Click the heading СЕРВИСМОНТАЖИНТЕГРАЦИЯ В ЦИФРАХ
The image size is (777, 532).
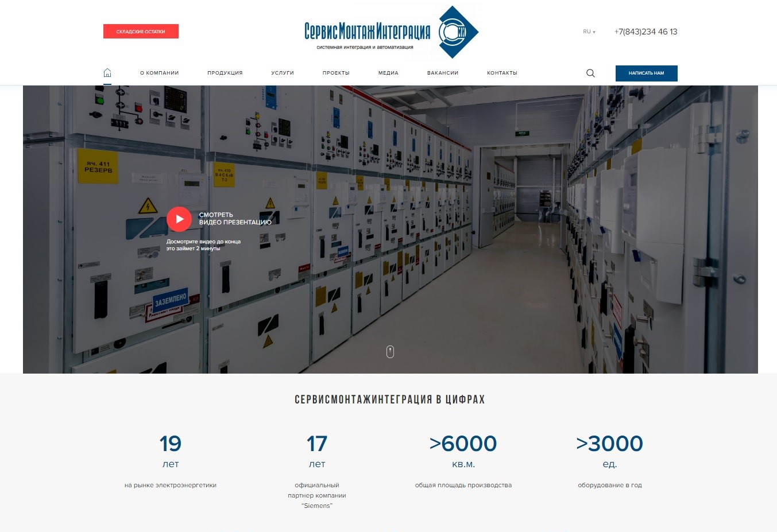coord(389,399)
